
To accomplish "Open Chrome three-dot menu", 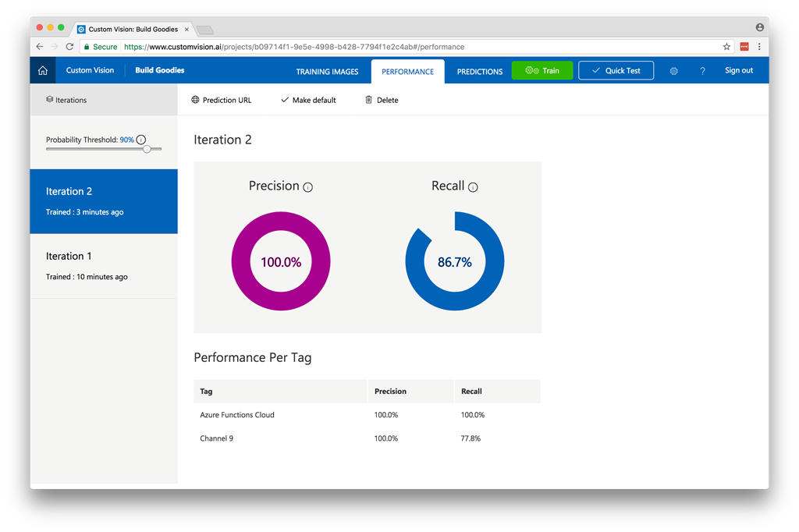I will (x=759, y=46).
